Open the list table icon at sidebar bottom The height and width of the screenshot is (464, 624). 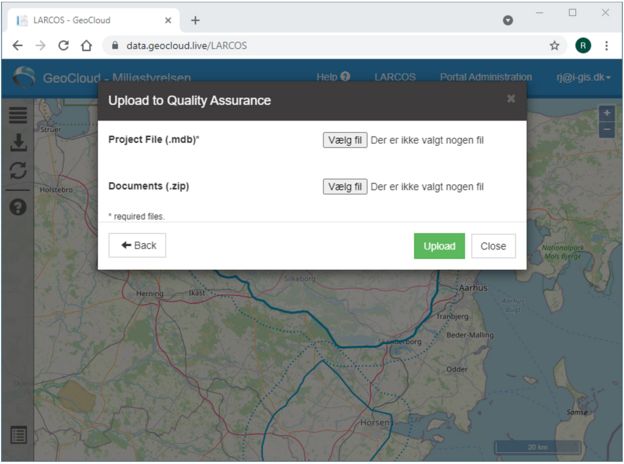18,435
